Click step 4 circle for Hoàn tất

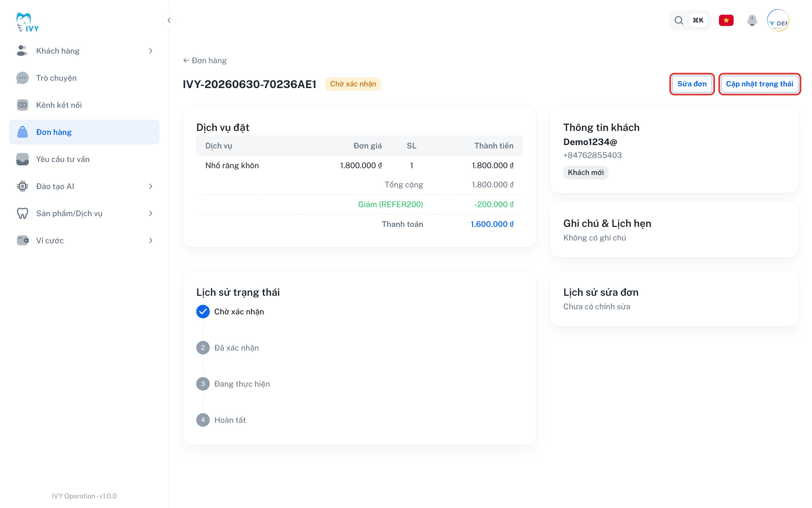(x=203, y=420)
